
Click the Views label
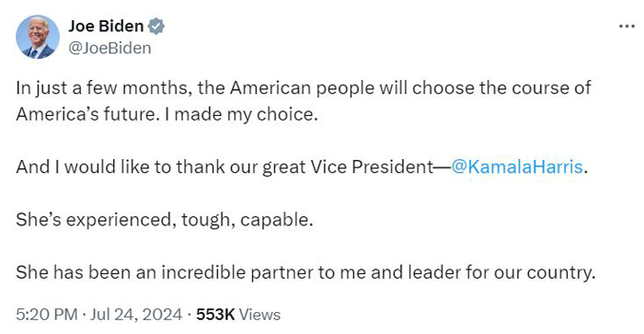[259, 315]
